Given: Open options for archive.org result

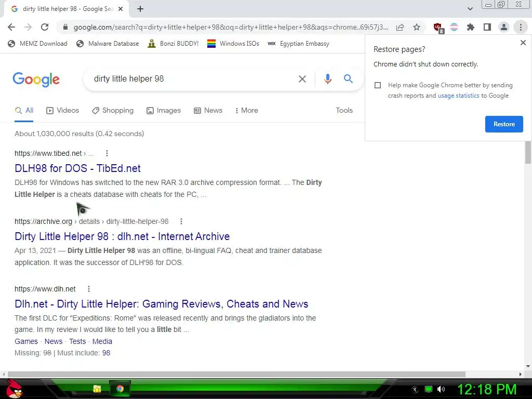Looking at the screenshot, I should pos(181,221).
